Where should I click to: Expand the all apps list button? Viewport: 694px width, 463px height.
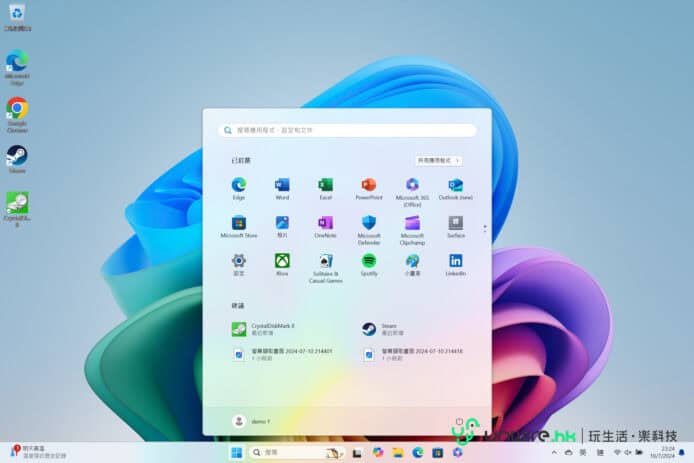439,160
